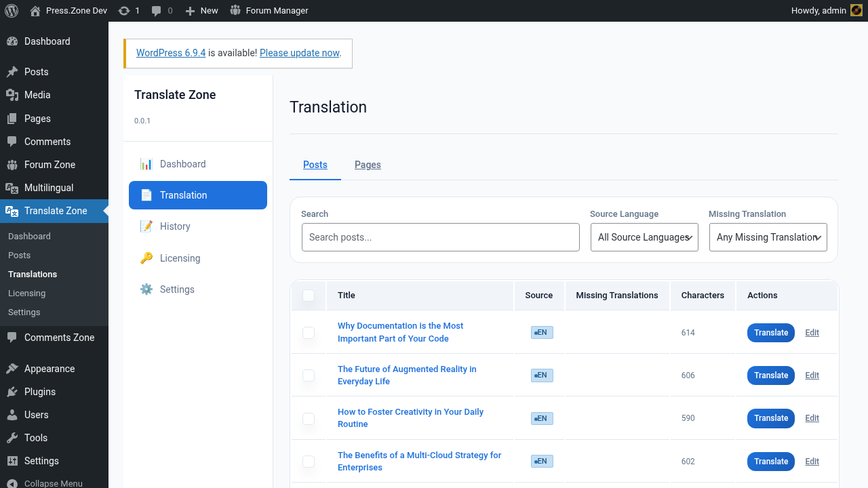This screenshot has width=868, height=488.
Task: Open the comments bubble icon in the admin bar
Action: [x=157, y=11]
